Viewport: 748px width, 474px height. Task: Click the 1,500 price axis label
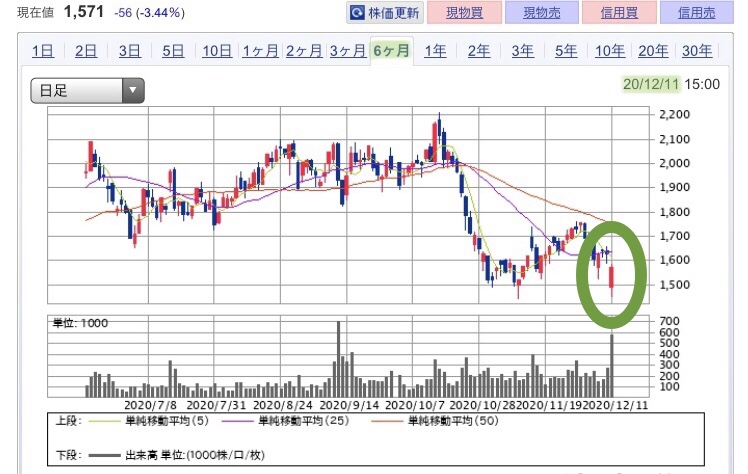[x=675, y=285]
